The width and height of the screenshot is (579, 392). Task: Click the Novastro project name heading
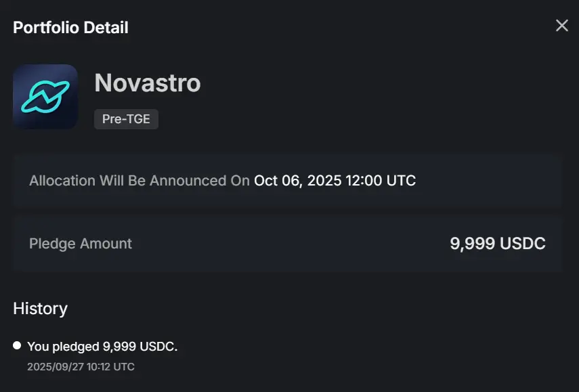click(148, 83)
